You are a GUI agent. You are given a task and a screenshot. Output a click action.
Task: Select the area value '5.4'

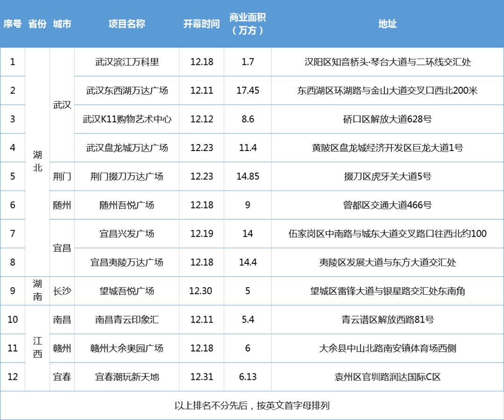(x=248, y=319)
